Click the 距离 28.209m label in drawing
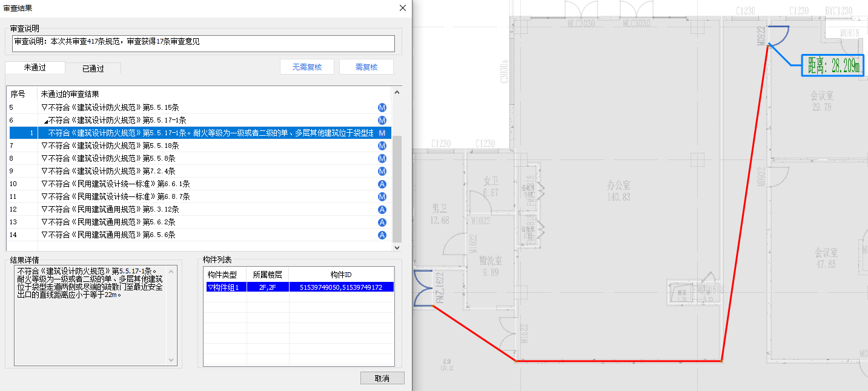The height and width of the screenshot is (391, 868). point(833,65)
